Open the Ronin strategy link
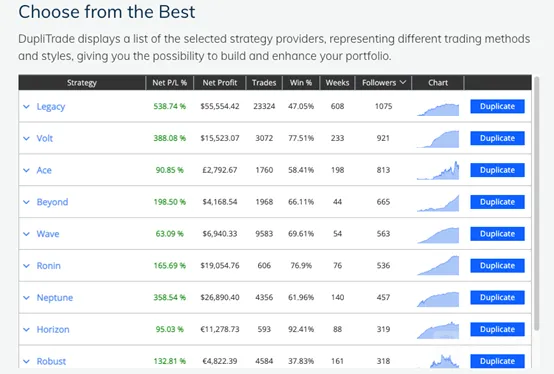The width and height of the screenshot is (554, 374). (x=48, y=266)
